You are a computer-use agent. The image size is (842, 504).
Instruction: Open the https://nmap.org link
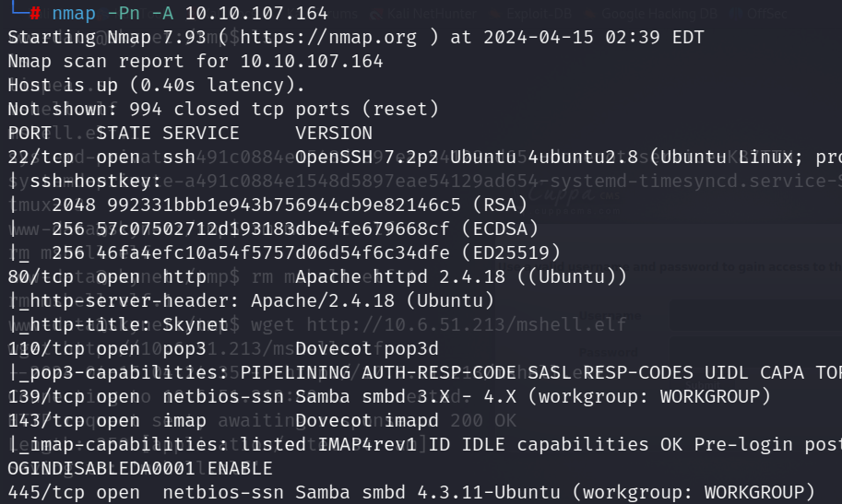pyautogui.click(x=328, y=37)
